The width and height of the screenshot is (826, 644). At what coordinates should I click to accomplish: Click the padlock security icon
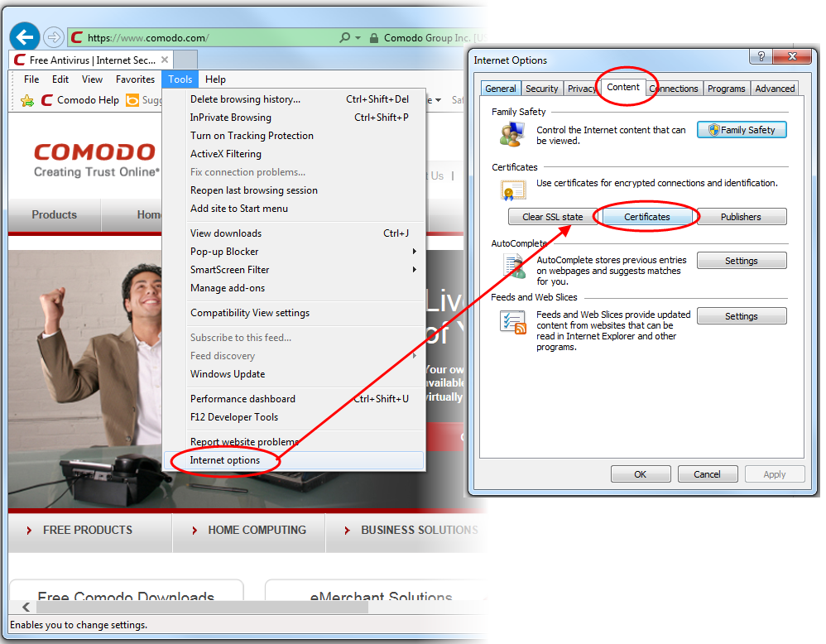374,38
